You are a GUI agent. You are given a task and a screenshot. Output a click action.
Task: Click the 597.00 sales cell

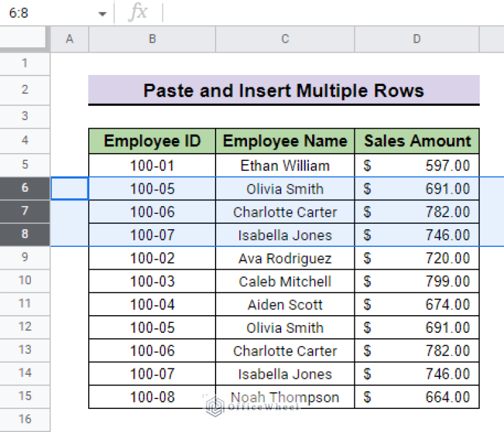tap(417, 165)
